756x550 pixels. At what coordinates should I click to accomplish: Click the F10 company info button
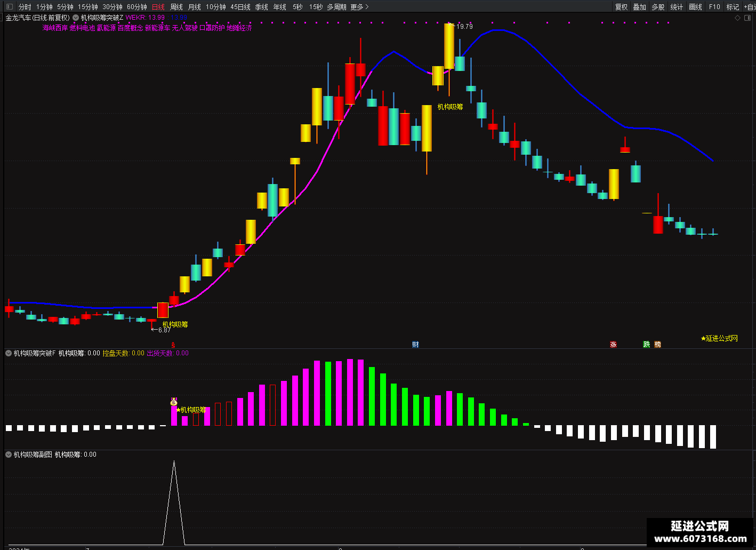[x=715, y=7]
